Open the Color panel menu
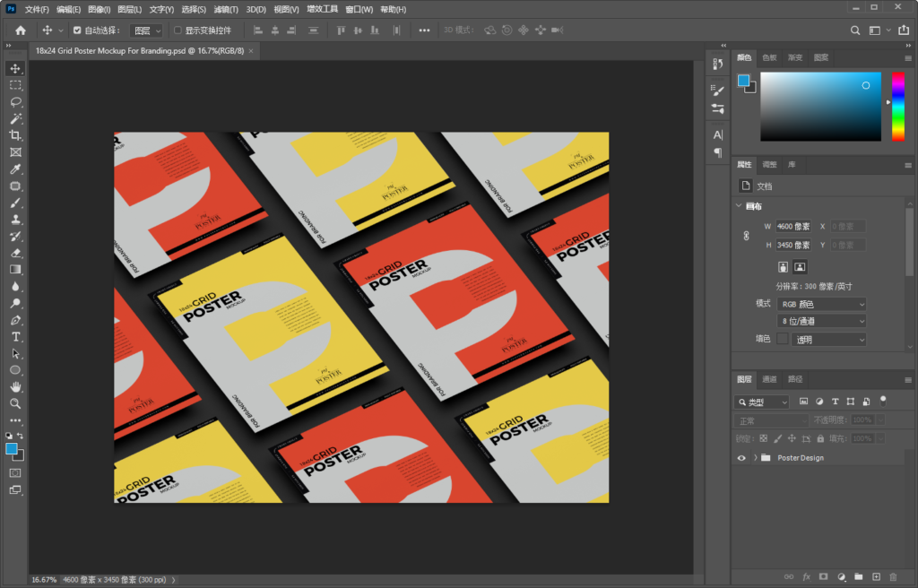The height and width of the screenshot is (588, 918). (908, 58)
